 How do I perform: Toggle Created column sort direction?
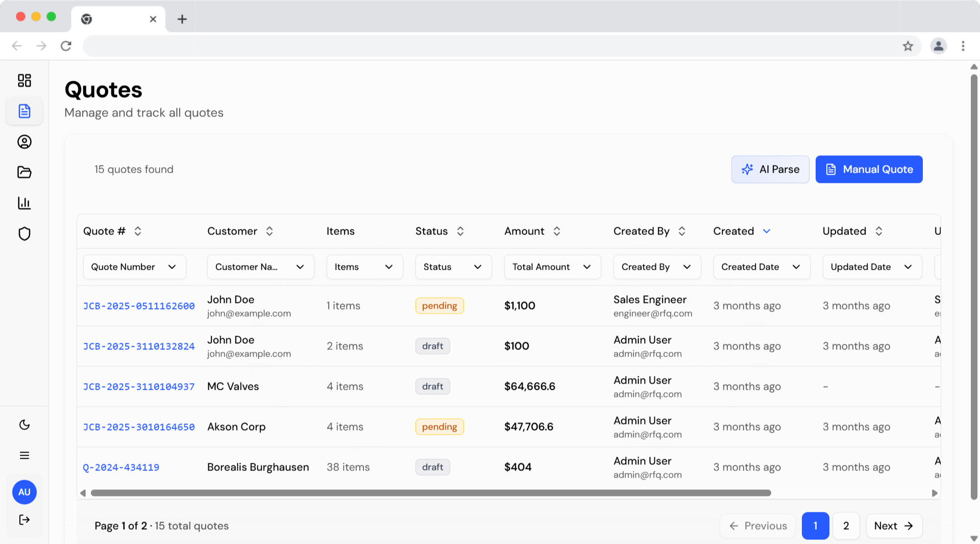click(767, 231)
